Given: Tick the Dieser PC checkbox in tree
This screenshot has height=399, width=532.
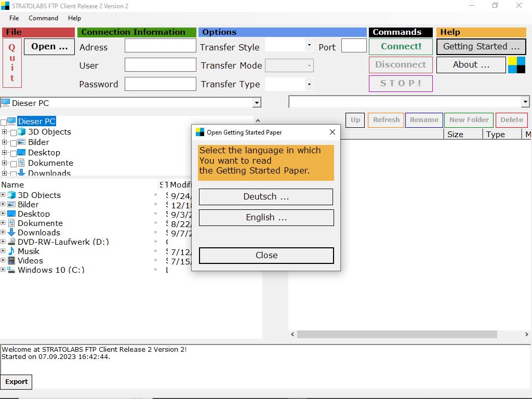Looking at the screenshot, I should [x=4, y=122].
